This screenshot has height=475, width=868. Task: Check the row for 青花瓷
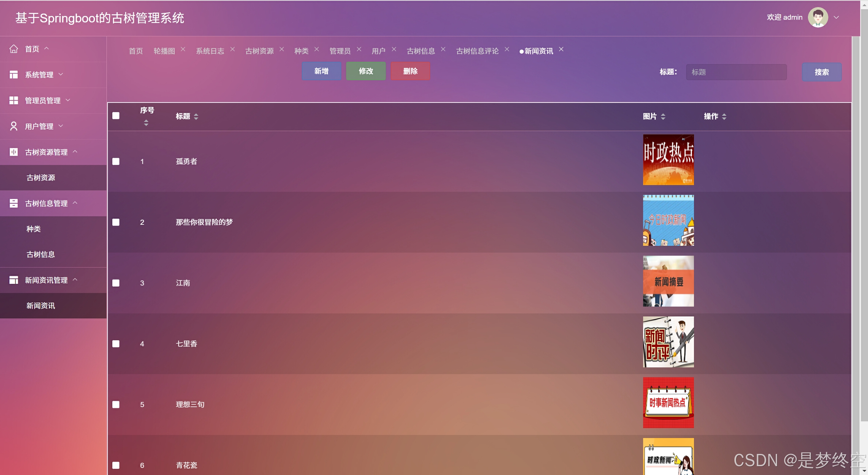click(x=116, y=465)
